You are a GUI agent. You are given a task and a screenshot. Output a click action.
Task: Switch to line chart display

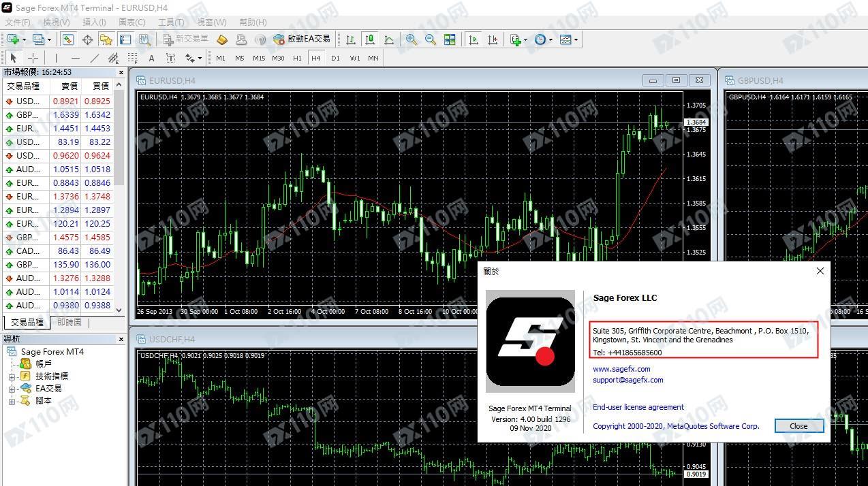pyautogui.click(x=389, y=39)
